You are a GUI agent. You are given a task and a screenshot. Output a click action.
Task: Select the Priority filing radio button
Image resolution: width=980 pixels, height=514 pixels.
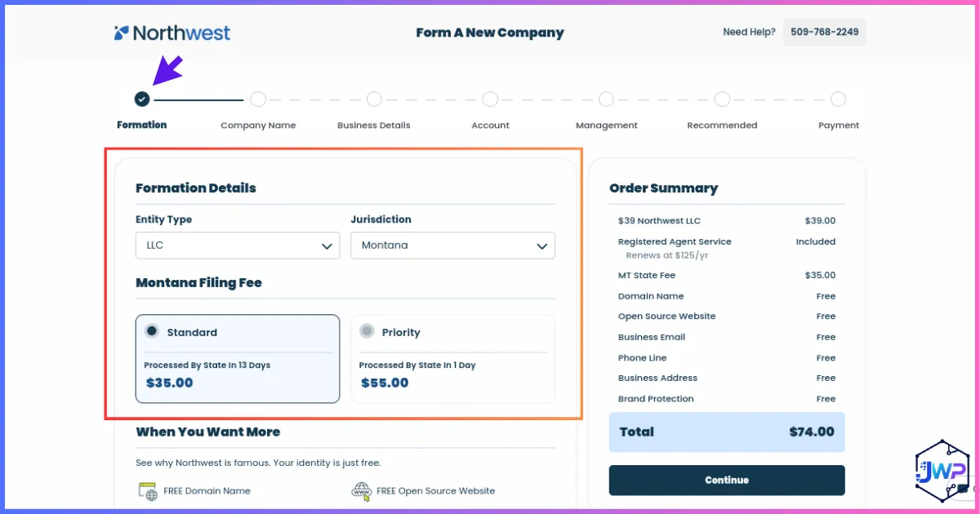pyautogui.click(x=367, y=331)
